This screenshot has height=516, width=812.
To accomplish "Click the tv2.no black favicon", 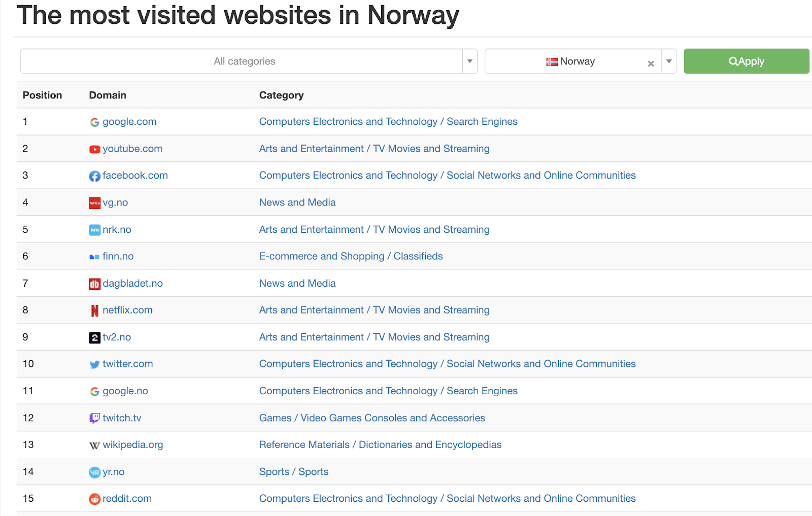I will tap(94, 337).
